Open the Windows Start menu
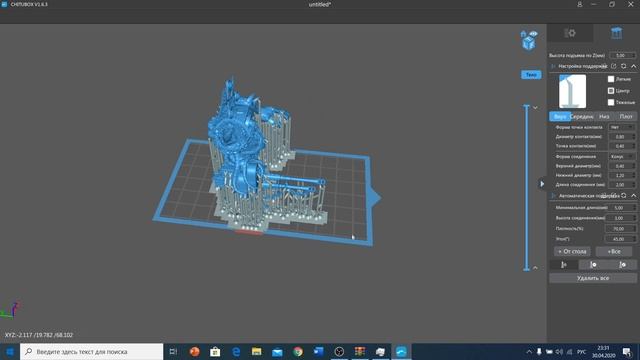Image resolution: width=640 pixels, height=360 pixels. (x=10, y=351)
